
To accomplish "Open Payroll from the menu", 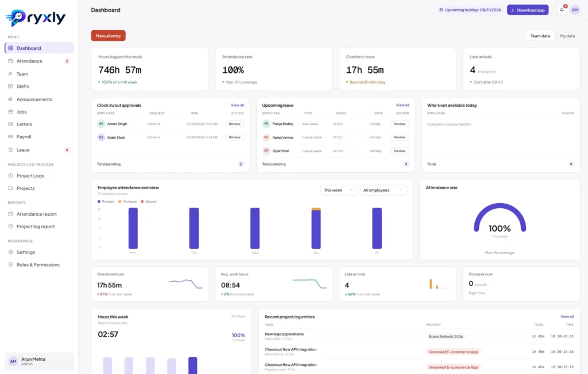I will 40,137.
